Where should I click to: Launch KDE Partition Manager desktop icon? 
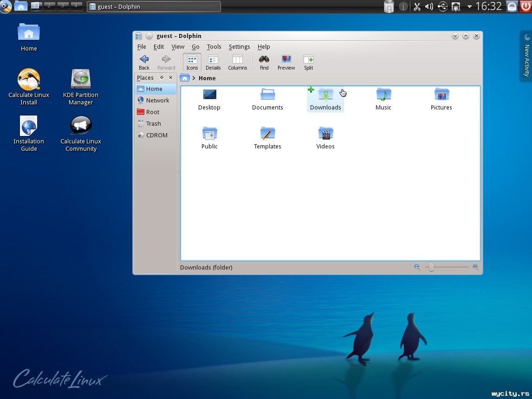tap(81, 87)
